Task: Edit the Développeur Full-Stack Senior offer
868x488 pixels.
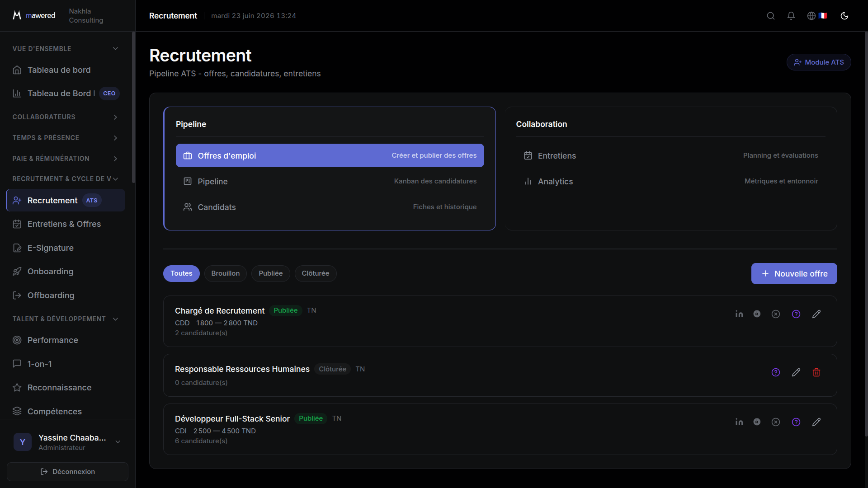Action: (816, 422)
